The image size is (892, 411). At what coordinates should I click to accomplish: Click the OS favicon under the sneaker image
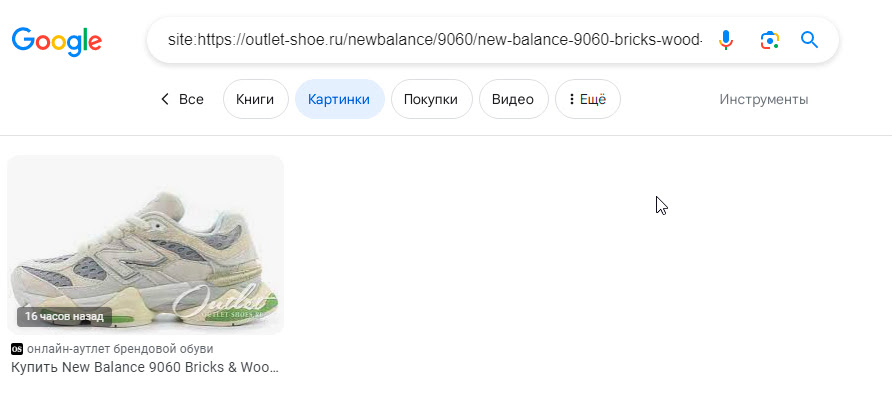click(x=17, y=349)
